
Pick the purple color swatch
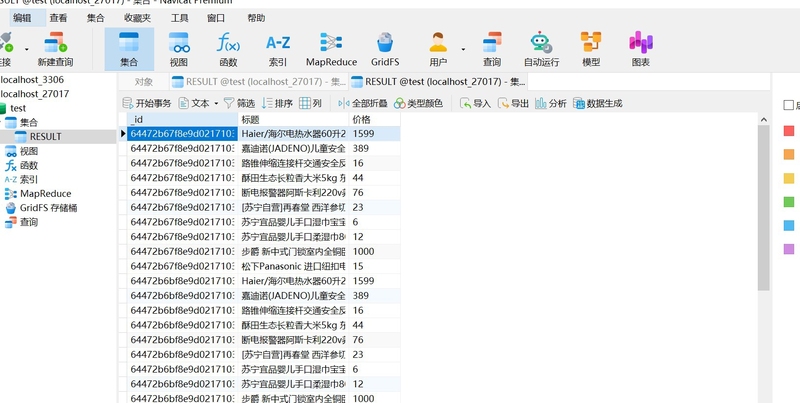(789, 249)
